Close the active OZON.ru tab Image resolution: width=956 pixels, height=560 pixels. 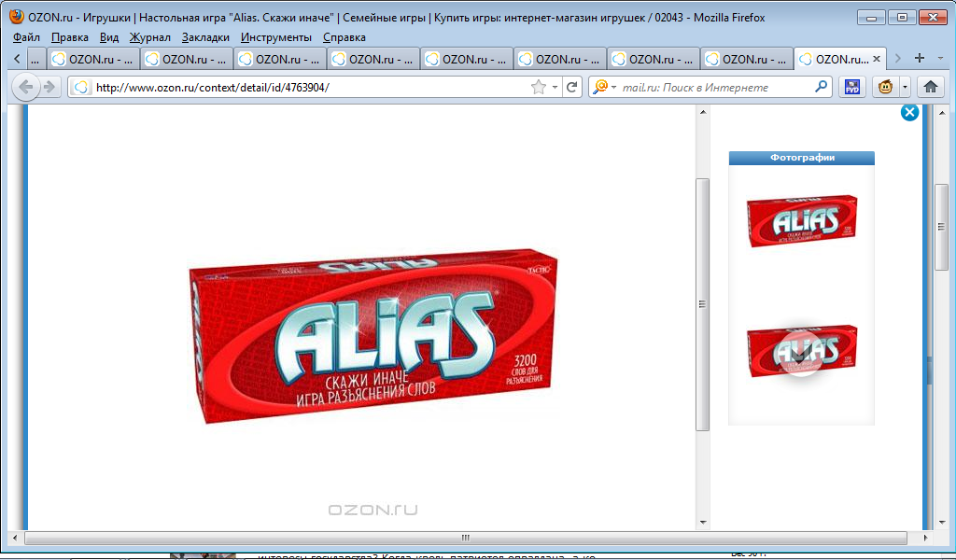877,59
